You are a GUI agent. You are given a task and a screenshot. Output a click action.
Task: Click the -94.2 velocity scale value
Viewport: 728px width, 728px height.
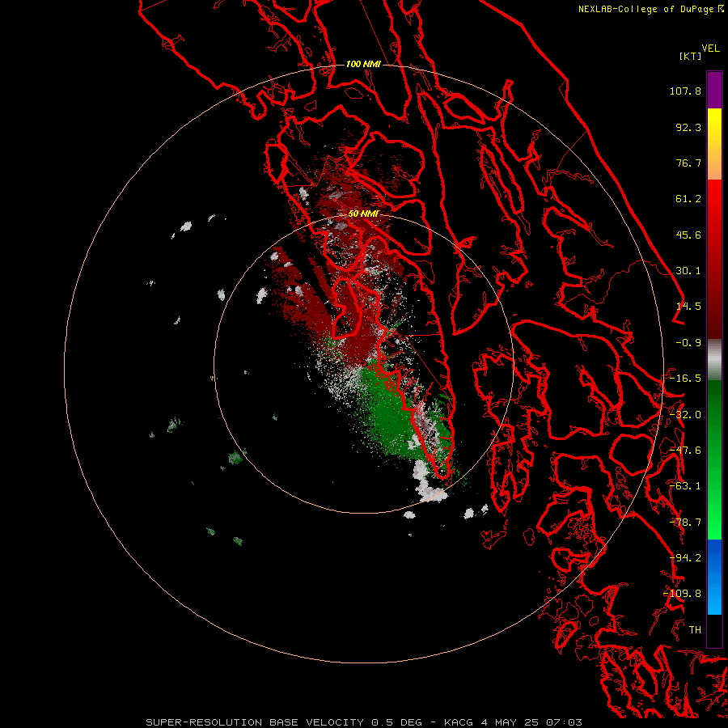point(685,558)
